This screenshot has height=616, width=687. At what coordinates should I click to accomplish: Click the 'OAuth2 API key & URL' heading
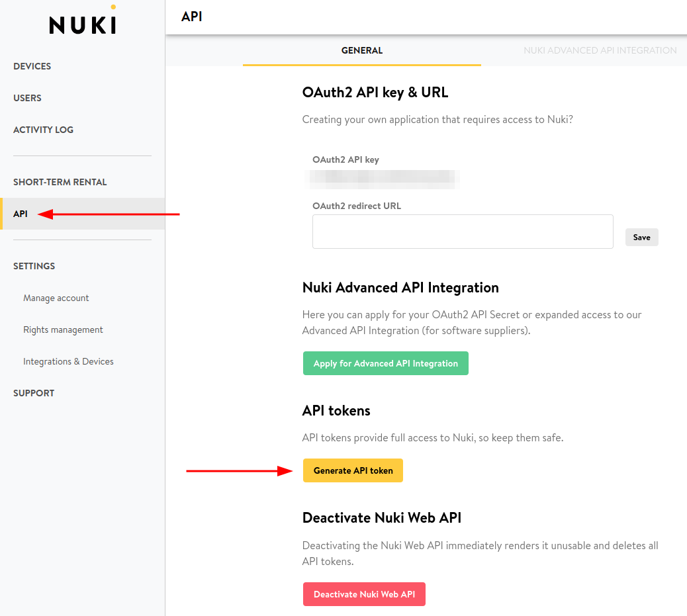[375, 93]
